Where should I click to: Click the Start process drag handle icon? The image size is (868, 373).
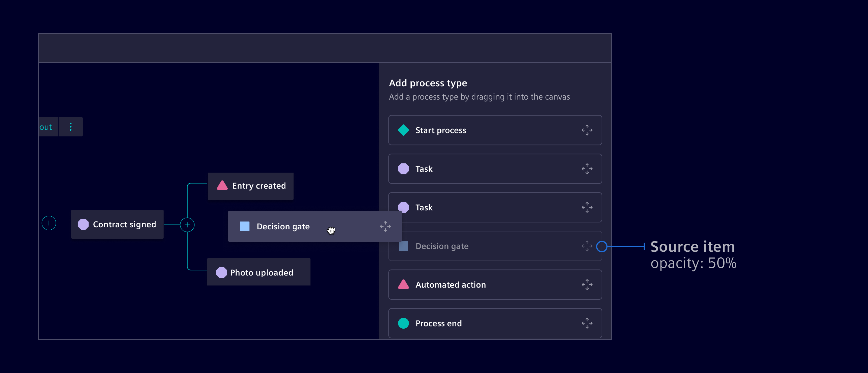click(x=587, y=130)
